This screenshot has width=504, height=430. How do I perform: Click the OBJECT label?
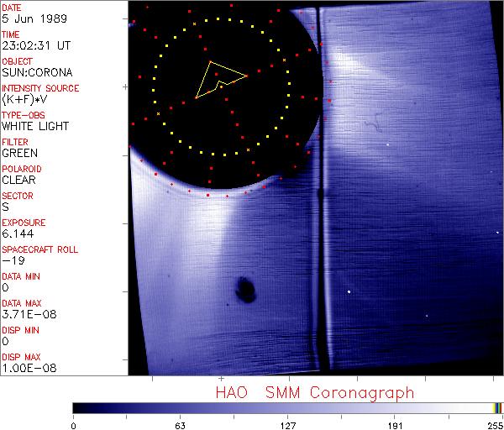(17, 61)
